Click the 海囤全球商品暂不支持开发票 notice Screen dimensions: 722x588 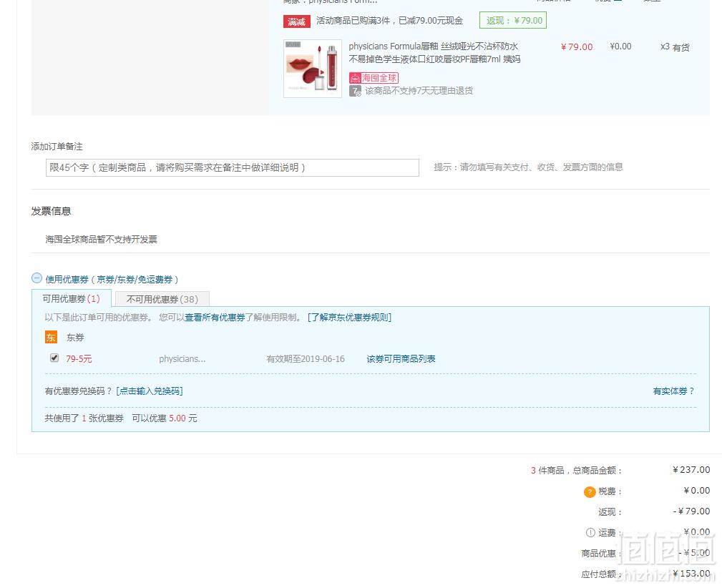[102, 239]
